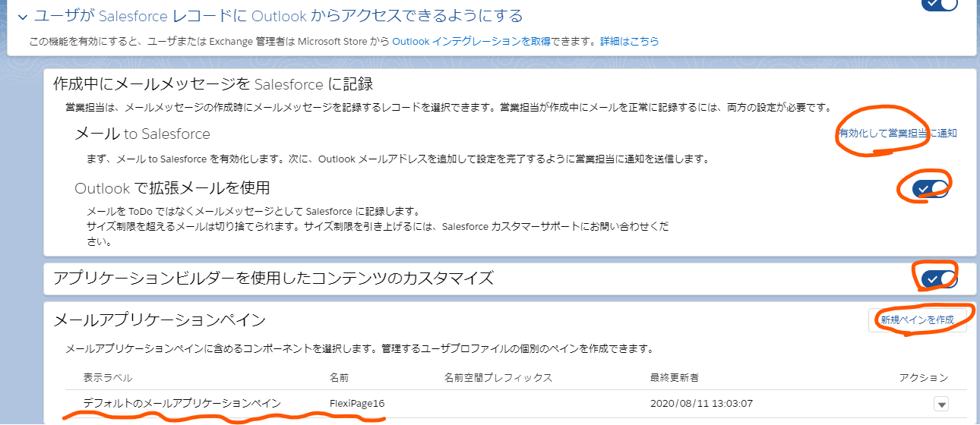This screenshot has height=425, width=980.
Task: Click the メール to Salesforce heading
Action: tap(142, 134)
